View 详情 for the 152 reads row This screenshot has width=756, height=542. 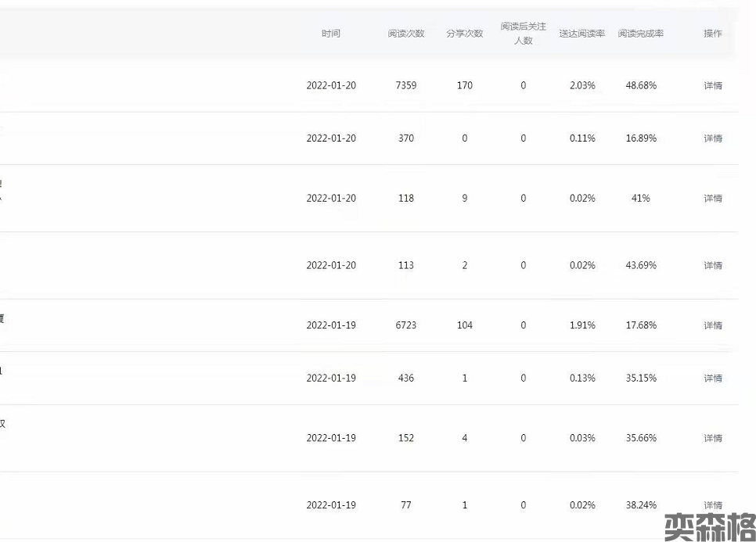(x=712, y=439)
